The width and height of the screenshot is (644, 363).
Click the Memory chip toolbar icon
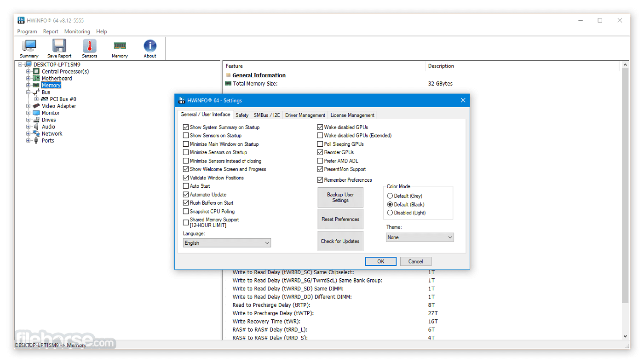tap(120, 46)
